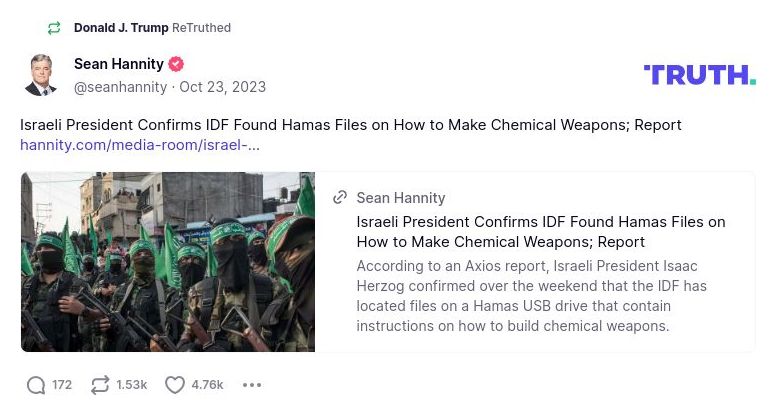Click the red verified badge icon
777x415 pixels.
click(176, 64)
